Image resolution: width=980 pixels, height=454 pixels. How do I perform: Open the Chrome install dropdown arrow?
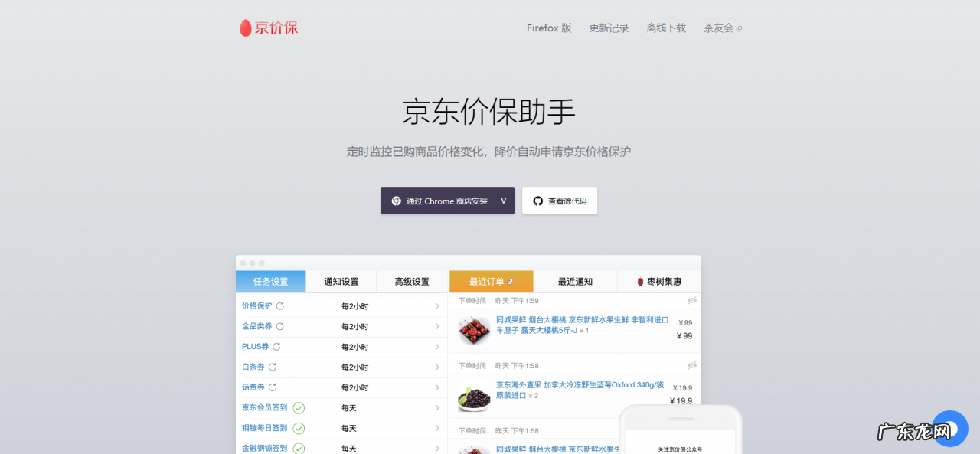click(x=504, y=201)
